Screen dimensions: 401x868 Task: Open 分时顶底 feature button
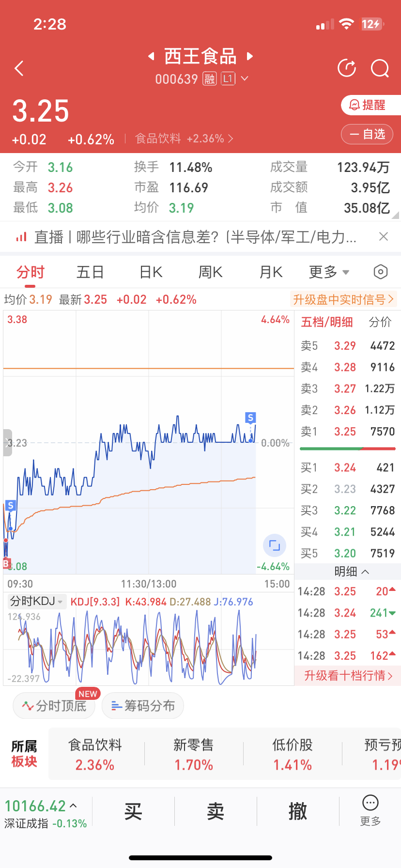click(54, 706)
